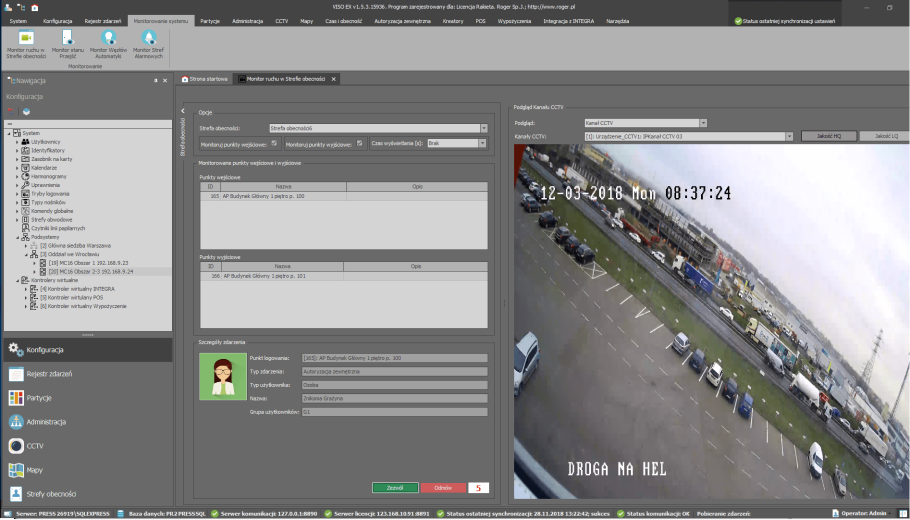Screen dimensions: 910x520
Task: Expand Użytkownicy node in navigation tree
Action: coord(17,142)
